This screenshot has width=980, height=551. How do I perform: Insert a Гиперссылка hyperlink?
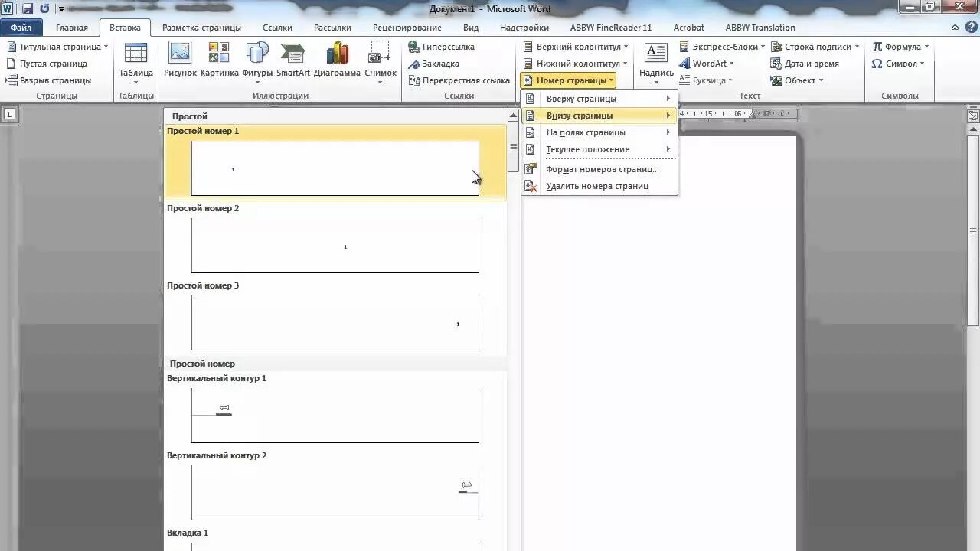(x=442, y=47)
